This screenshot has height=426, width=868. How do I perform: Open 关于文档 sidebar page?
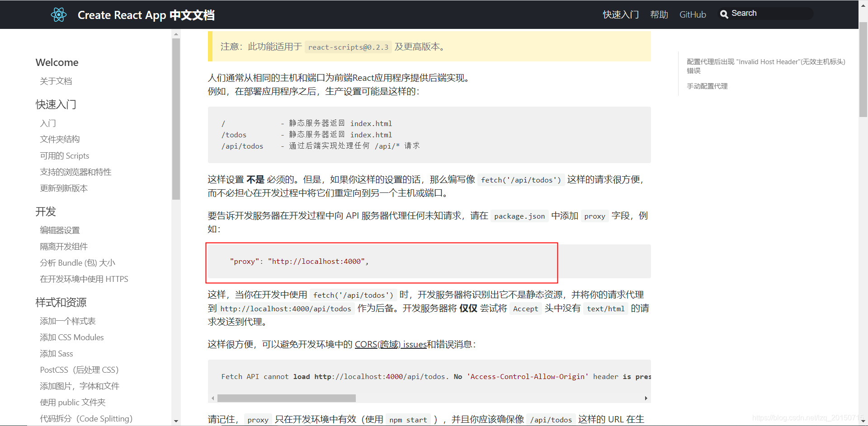(x=56, y=81)
